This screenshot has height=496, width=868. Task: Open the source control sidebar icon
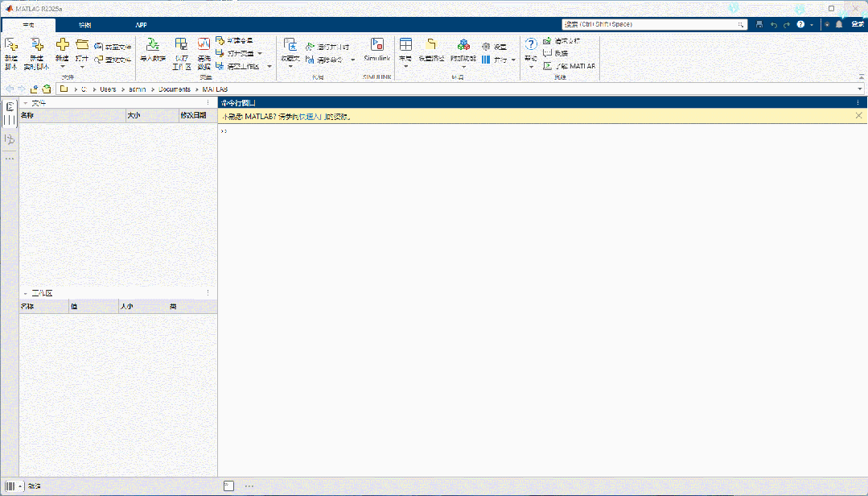click(x=10, y=139)
